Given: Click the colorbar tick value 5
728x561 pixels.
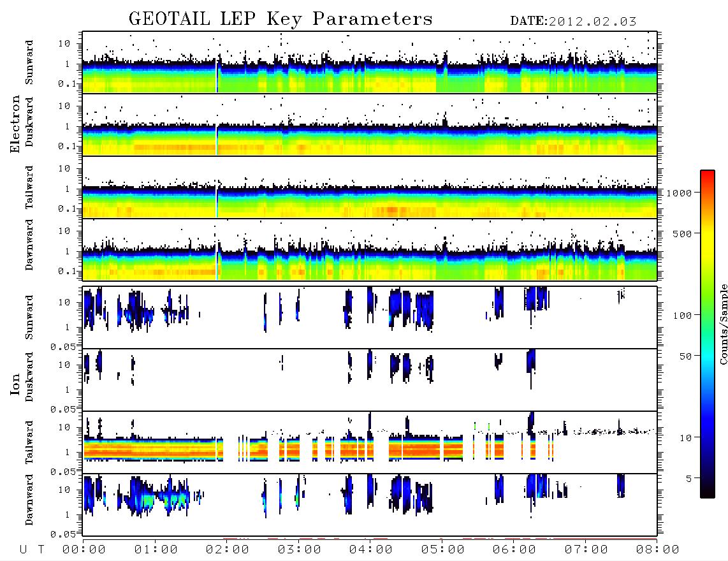Looking at the screenshot, I should 689,479.
